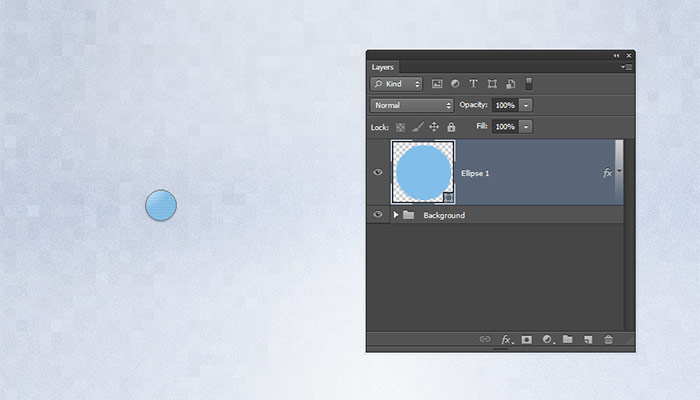The width and height of the screenshot is (700, 400).
Task: Filter for type layers icon
Action: point(473,83)
